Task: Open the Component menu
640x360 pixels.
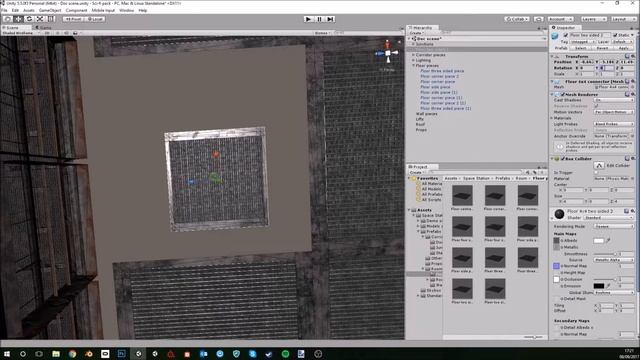Action: click(76, 10)
